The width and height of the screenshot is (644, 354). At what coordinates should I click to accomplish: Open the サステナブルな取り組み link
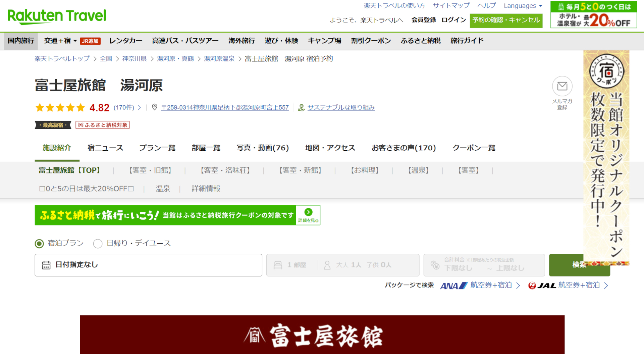pos(341,108)
